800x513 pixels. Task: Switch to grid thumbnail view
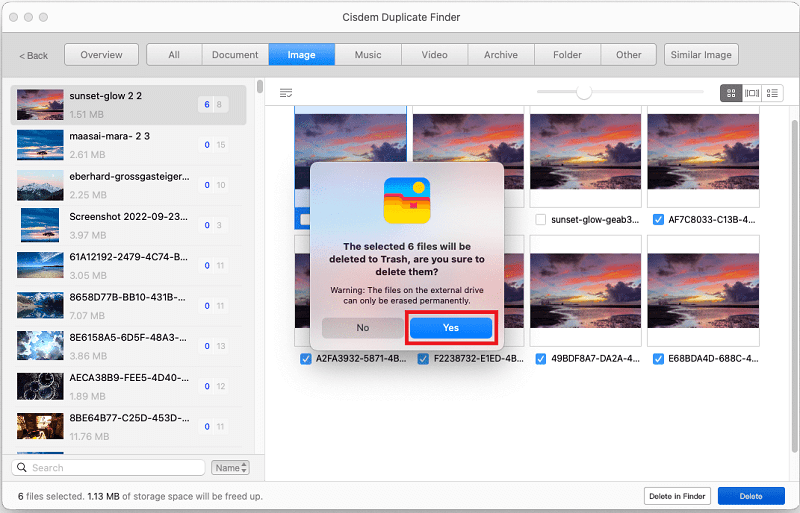[731, 93]
